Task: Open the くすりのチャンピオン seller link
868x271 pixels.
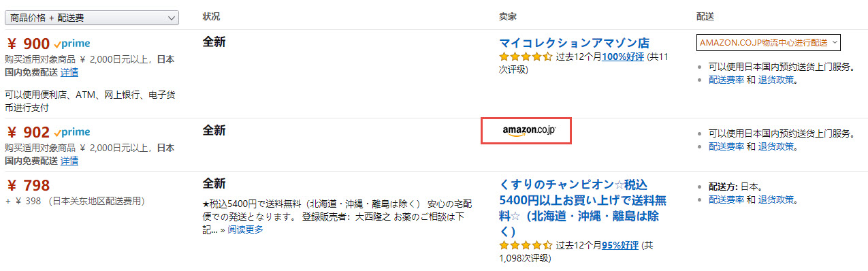Action: pos(583,208)
